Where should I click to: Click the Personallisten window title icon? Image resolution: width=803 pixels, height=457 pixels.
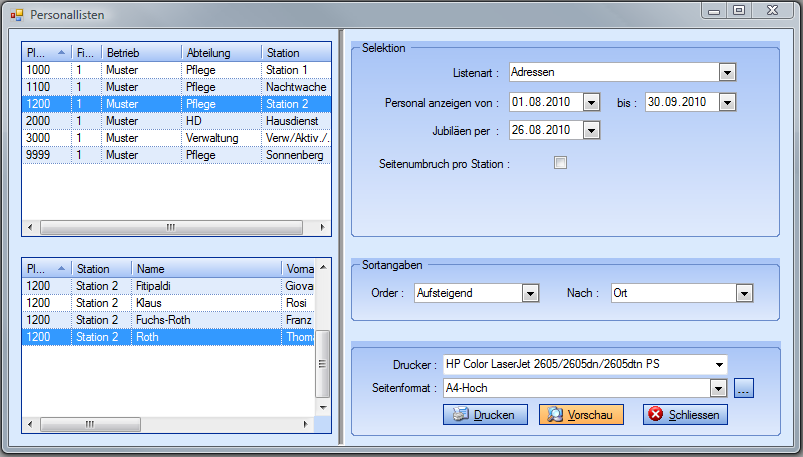click(x=17, y=15)
